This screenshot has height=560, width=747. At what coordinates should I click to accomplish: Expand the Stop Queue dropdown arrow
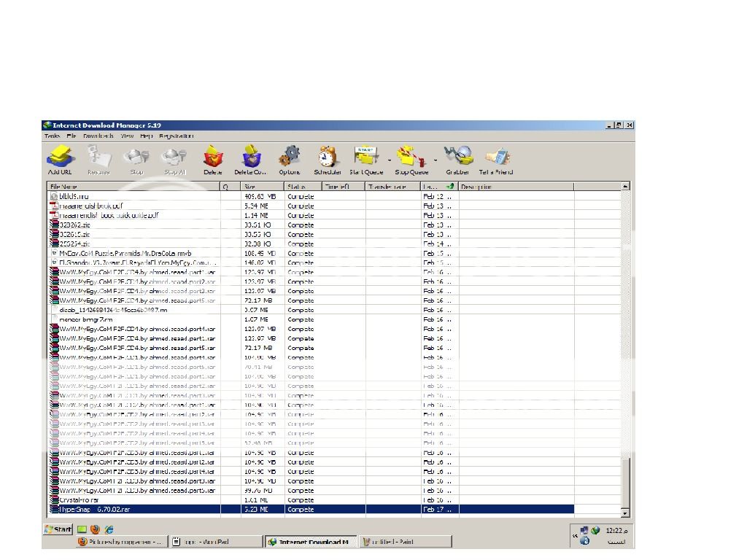point(435,160)
